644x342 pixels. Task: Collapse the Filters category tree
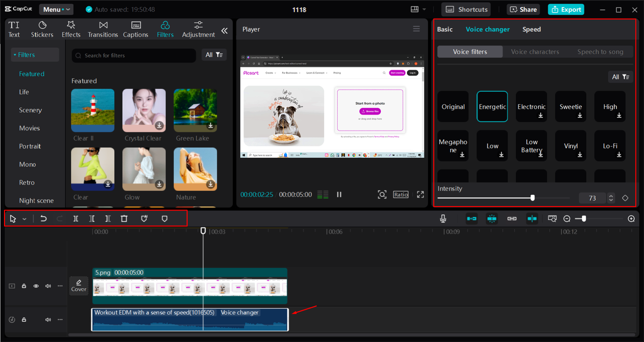point(35,55)
